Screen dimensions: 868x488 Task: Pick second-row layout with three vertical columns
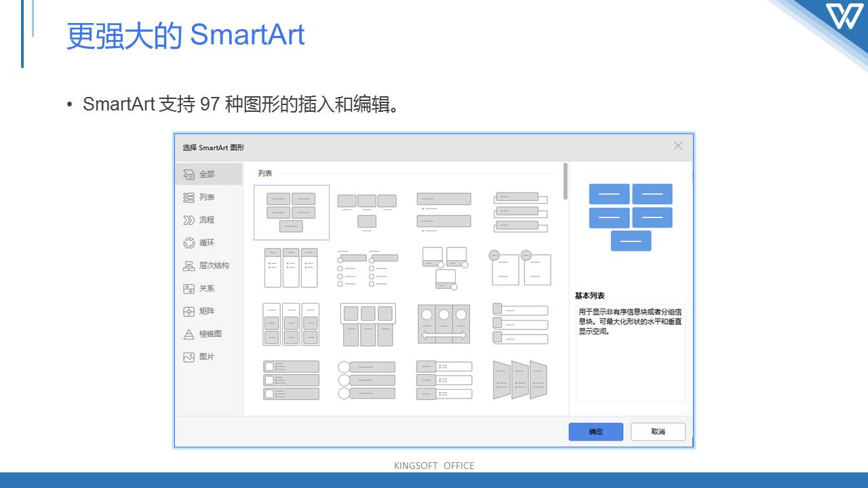pos(292,267)
